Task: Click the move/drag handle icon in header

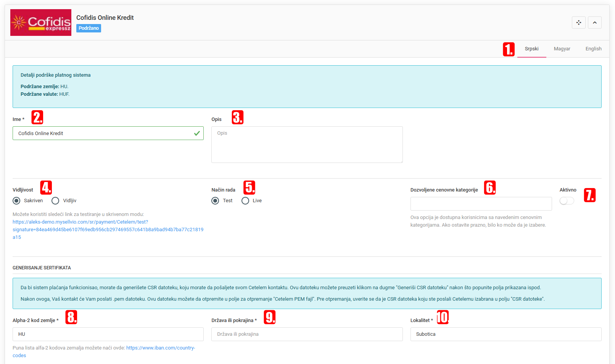Action: tap(578, 23)
